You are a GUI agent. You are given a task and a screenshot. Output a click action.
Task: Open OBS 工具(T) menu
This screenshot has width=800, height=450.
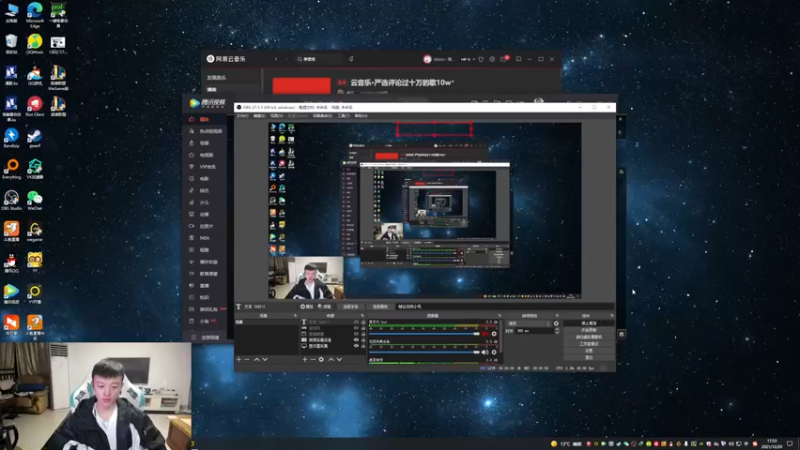(343, 116)
